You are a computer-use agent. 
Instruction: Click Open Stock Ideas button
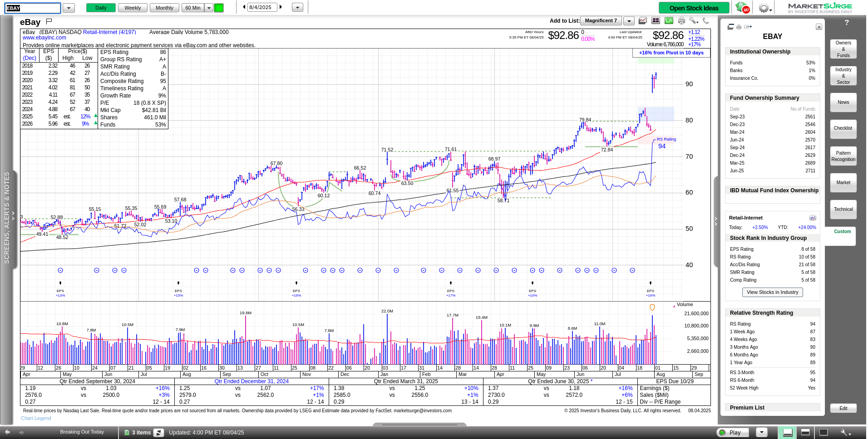(x=694, y=8)
